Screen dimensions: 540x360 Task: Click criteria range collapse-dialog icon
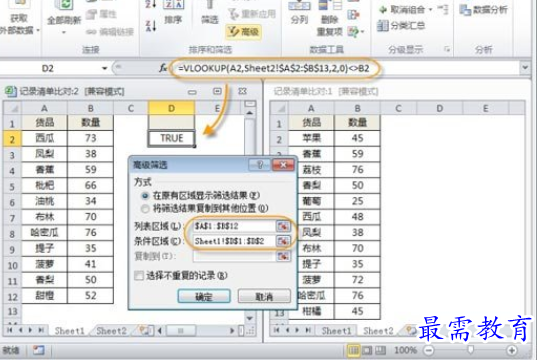click(x=283, y=241)
